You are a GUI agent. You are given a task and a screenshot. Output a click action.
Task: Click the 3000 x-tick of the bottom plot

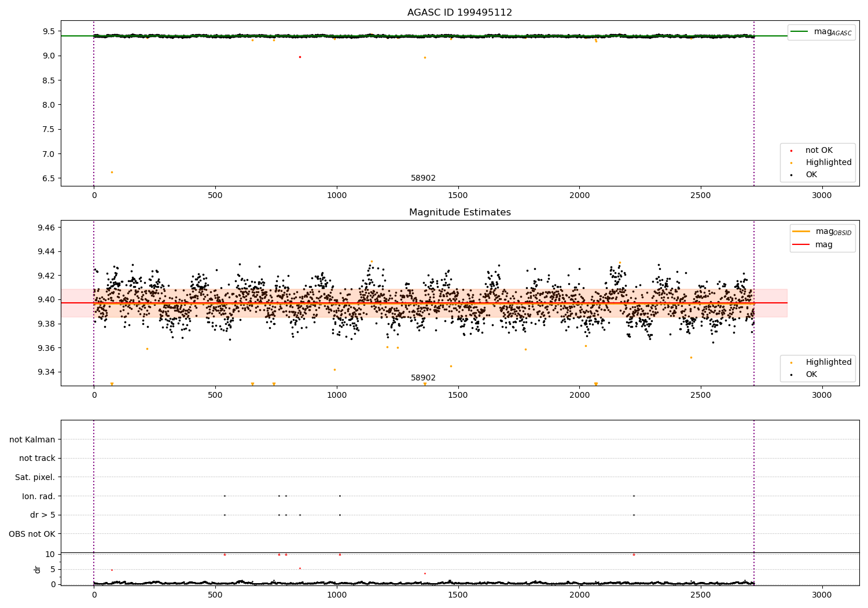point(822,595)
